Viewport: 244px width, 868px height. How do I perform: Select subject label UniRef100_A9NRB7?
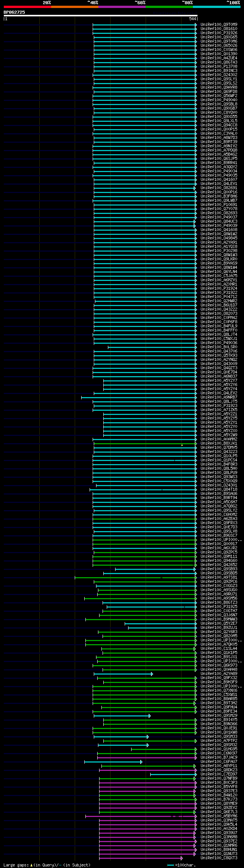coord(219,397)
